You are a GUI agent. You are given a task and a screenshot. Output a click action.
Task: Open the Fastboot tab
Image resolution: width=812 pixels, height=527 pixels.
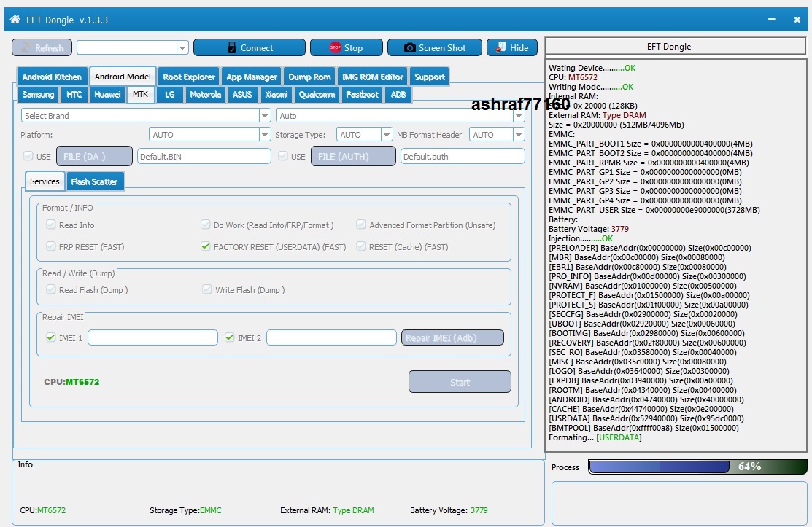pos(362,95)
